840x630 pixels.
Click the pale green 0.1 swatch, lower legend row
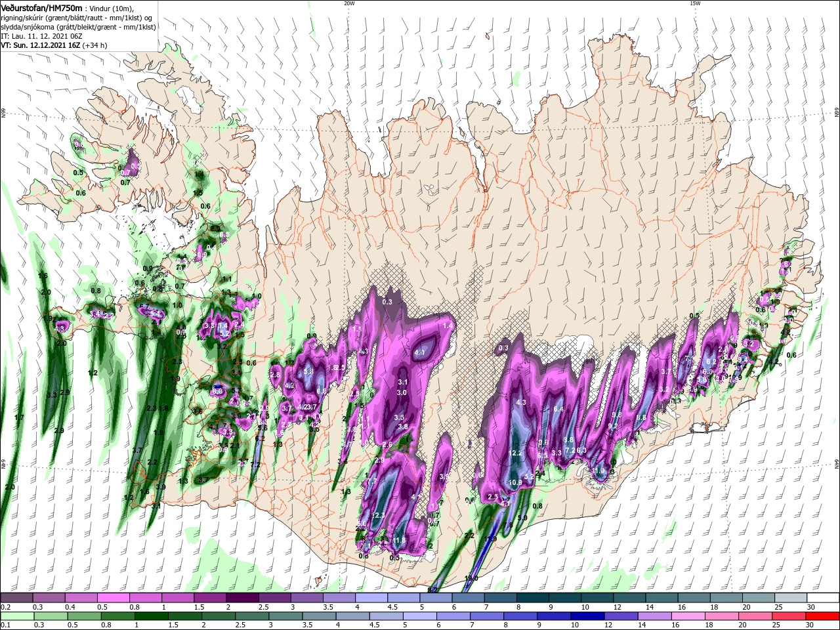point(17,616)
